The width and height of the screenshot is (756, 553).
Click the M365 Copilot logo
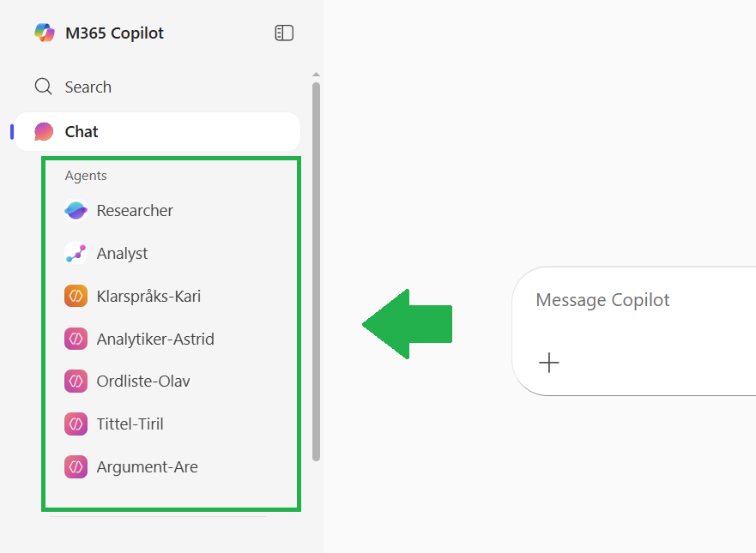coord(43,32)
